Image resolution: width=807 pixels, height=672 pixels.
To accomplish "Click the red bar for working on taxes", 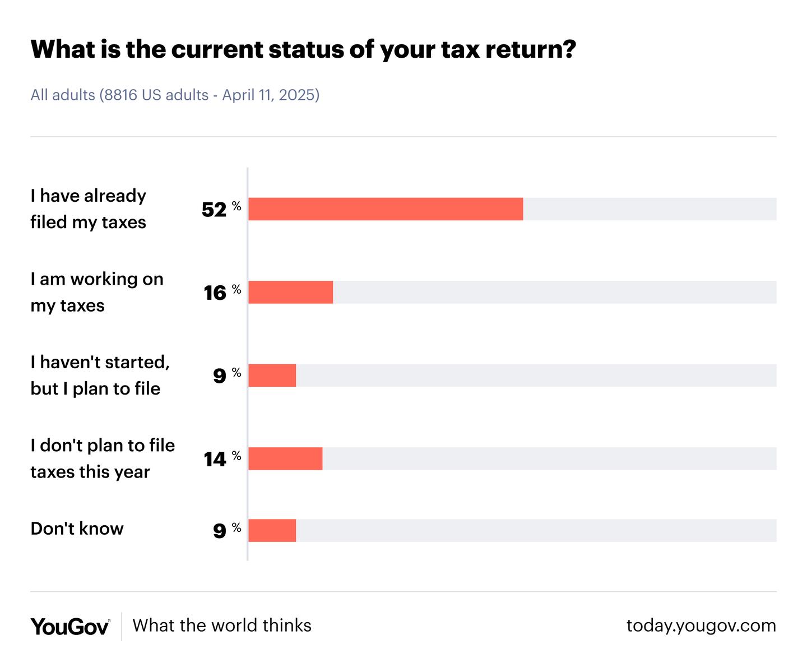I will tap(290, 293).
